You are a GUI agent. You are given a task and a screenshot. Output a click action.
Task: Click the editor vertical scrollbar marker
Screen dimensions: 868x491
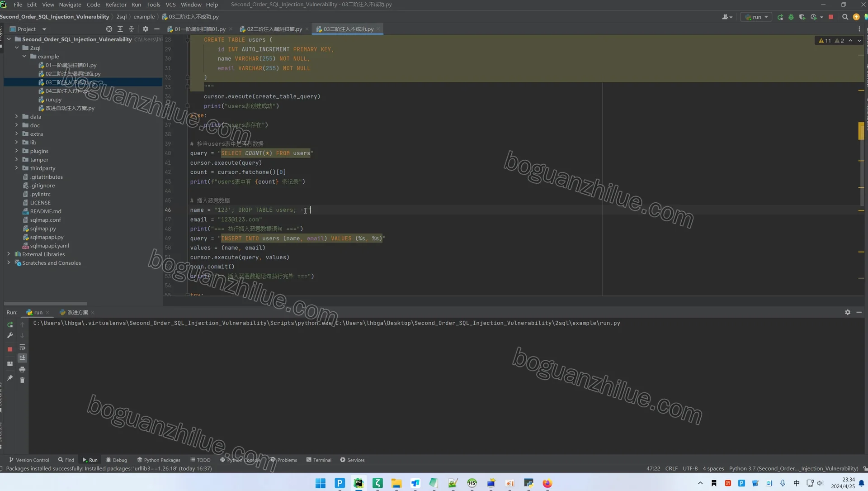(x=861, y=131)
